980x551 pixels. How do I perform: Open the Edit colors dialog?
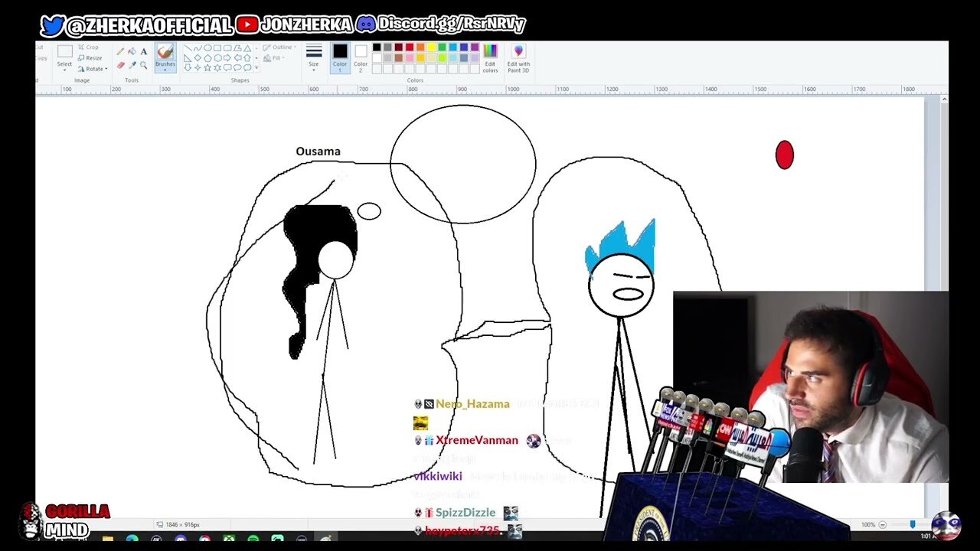(491, 57)
